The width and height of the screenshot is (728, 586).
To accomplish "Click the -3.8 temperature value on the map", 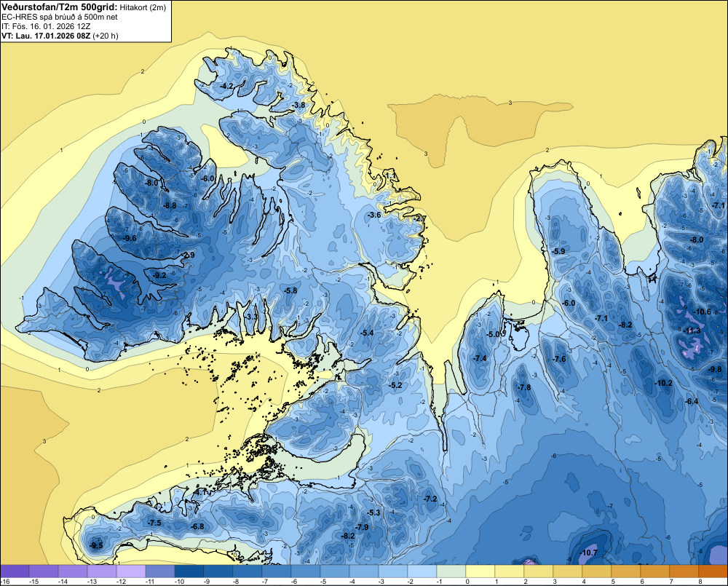I will pyautogui.click(x=298, y=106).
